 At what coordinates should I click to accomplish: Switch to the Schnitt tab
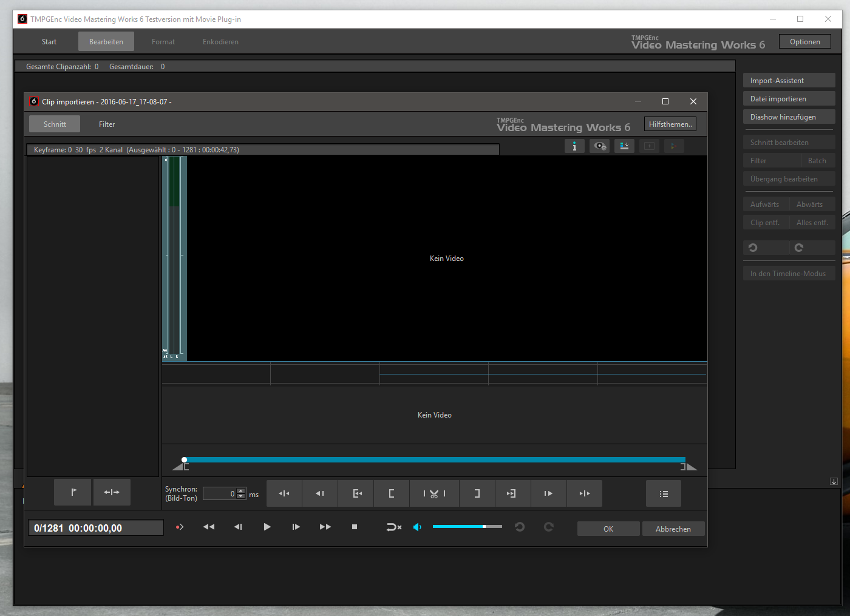coord(55,124)
